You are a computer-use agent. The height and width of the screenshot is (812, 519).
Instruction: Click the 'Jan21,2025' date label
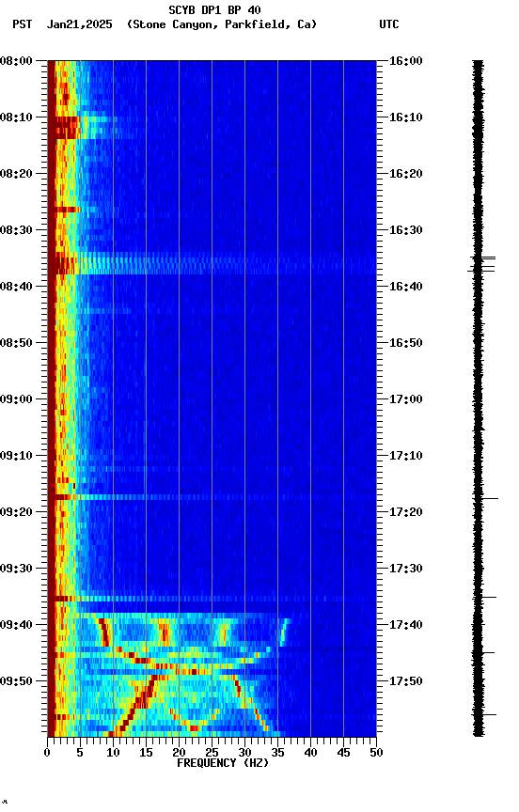(x=79, y=24)
